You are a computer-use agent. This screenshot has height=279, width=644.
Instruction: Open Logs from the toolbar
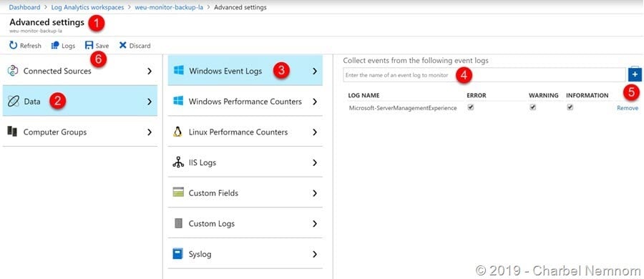coord(63,46)
